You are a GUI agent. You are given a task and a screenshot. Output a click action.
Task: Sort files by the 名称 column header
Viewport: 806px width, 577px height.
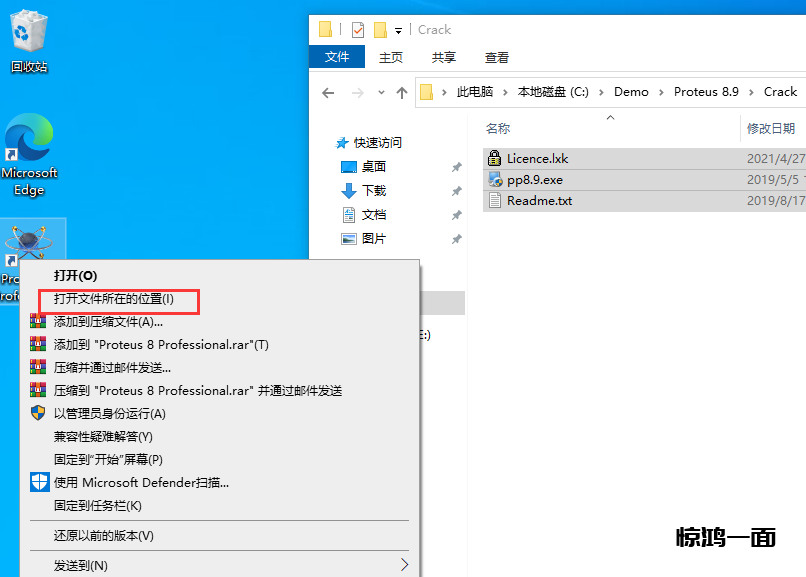(x=498, y=128)
